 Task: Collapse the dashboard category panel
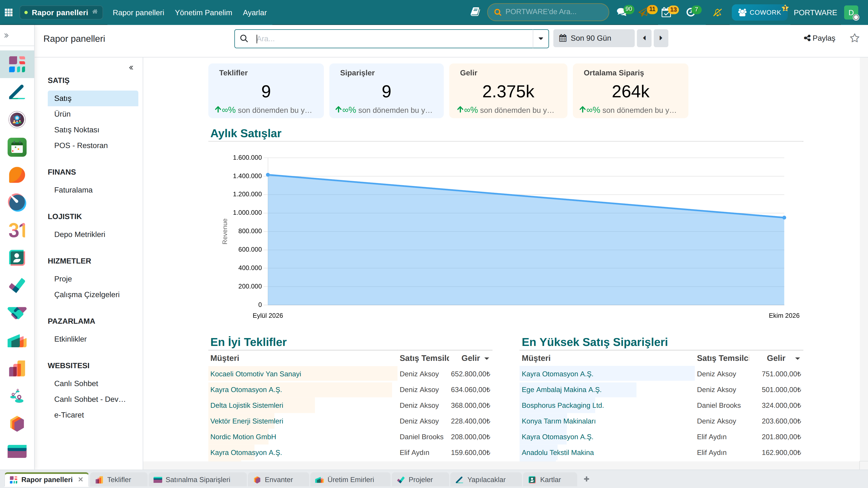click(131, 68)
